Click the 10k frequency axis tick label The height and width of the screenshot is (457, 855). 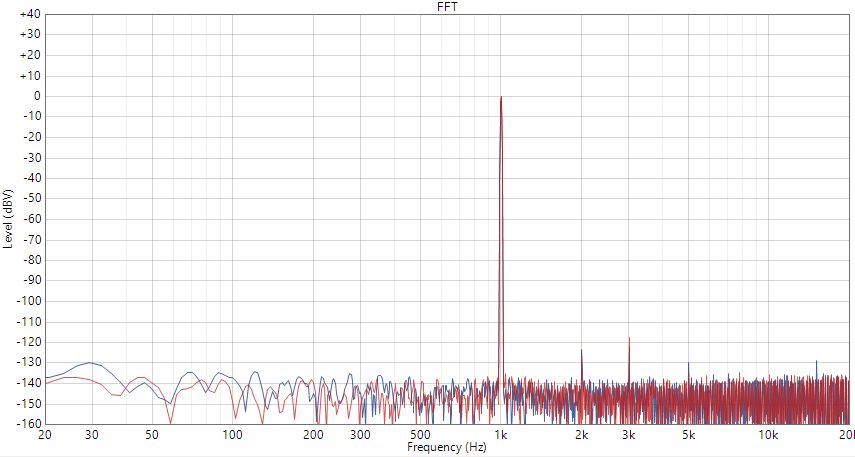768,436
